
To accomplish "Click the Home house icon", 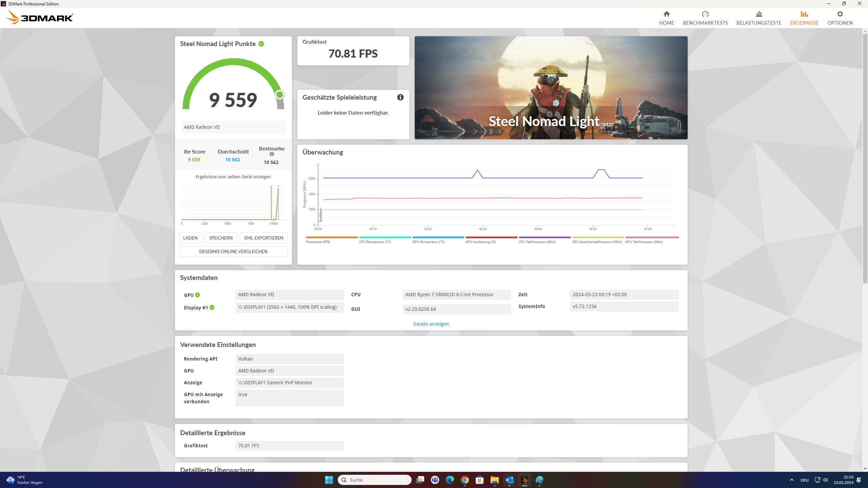I will [x=666, y=14].
